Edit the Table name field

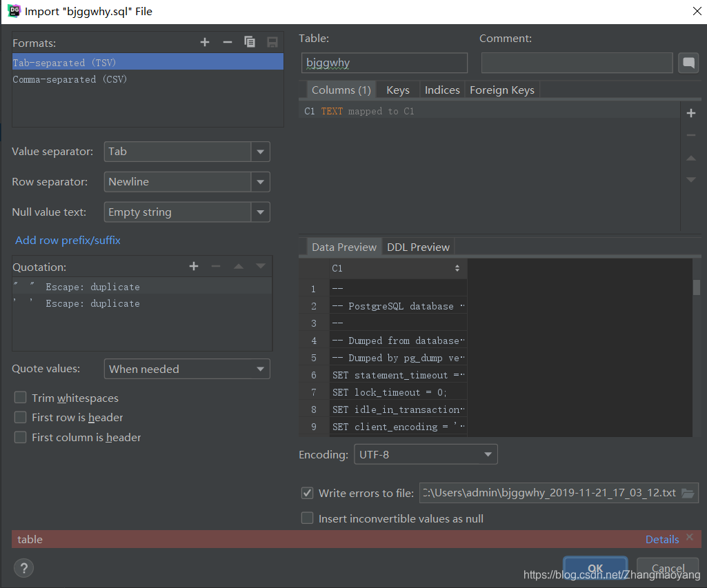[384, 63]
